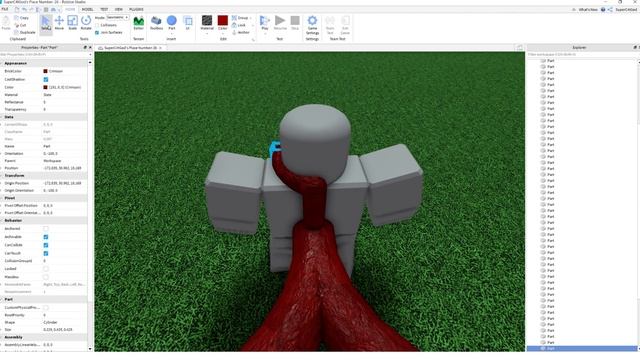Click Cut in the Clipboard group
The image size is (640, 360).
(x=20, y=25)
